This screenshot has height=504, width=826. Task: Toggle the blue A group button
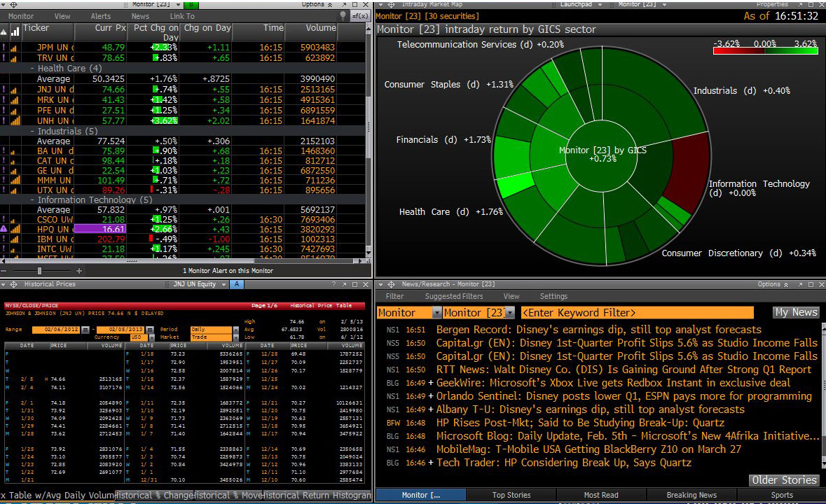[237, 284]
